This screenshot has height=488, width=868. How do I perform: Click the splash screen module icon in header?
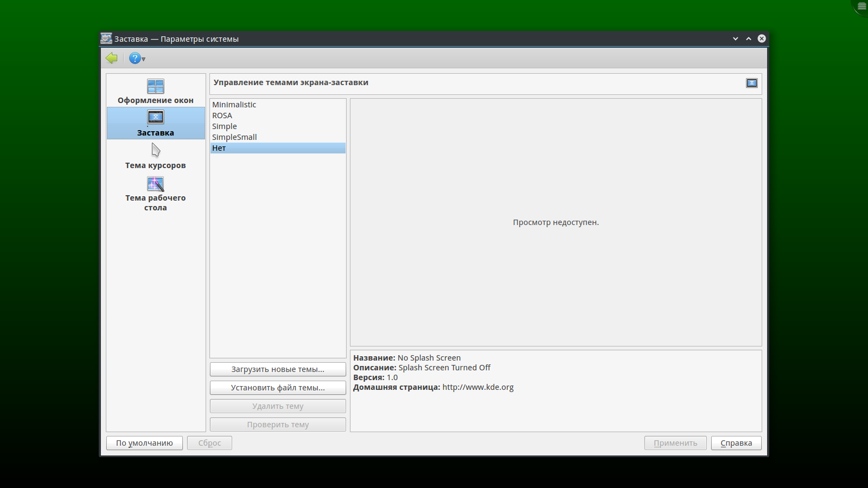[x=751, y=83]
